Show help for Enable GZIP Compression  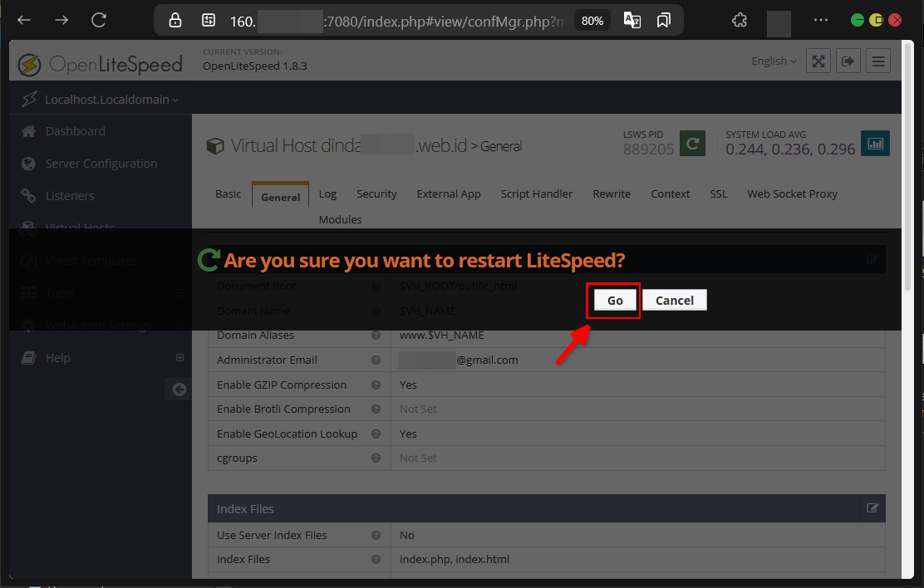coord(376,385)
